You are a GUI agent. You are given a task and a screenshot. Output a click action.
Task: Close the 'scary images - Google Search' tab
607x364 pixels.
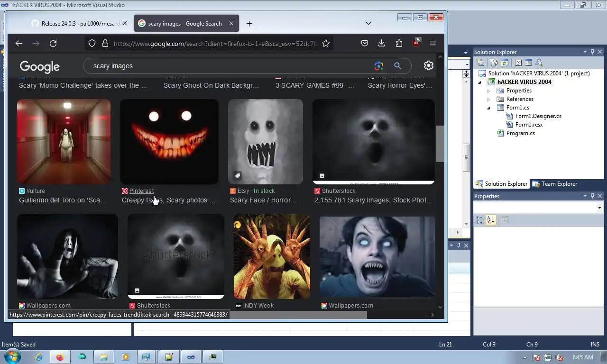point(231,23)
